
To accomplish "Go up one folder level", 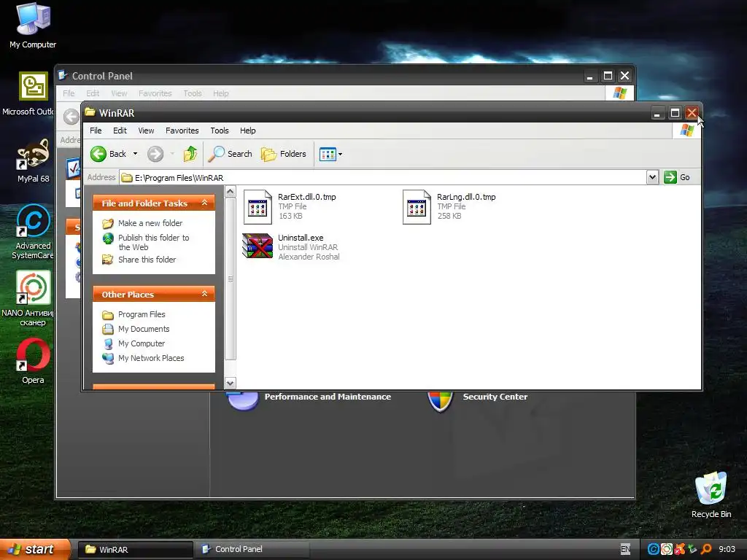I will point(190,154).
